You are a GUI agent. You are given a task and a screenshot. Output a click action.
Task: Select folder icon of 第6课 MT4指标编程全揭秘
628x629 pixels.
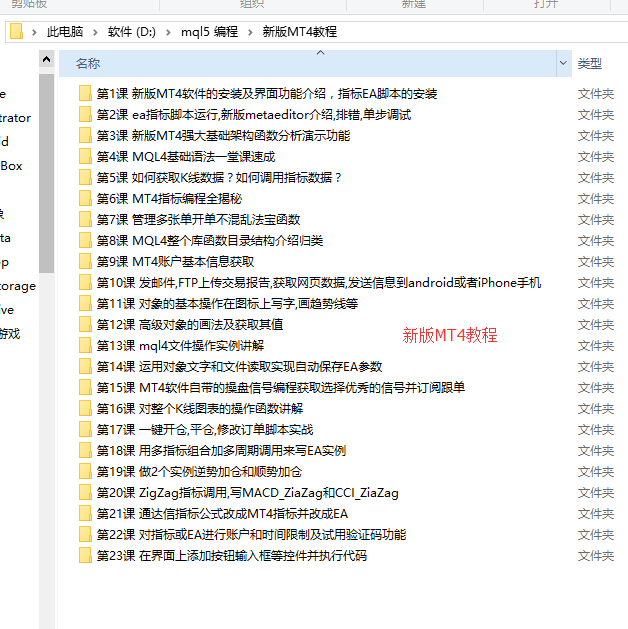(85, 198)
